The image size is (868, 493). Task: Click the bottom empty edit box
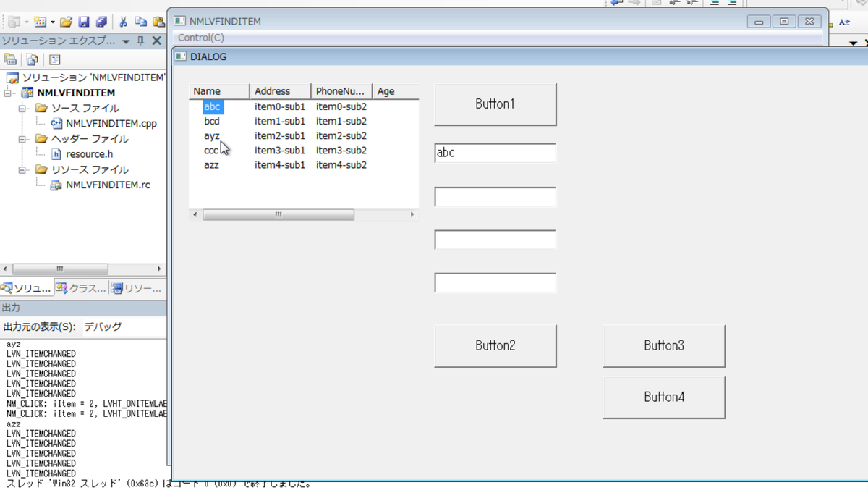[495, 283]
